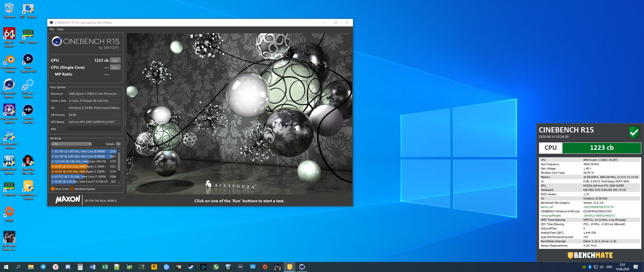Switch the ENG input language indicator
644x272 pixels.
tap(609, 267)
